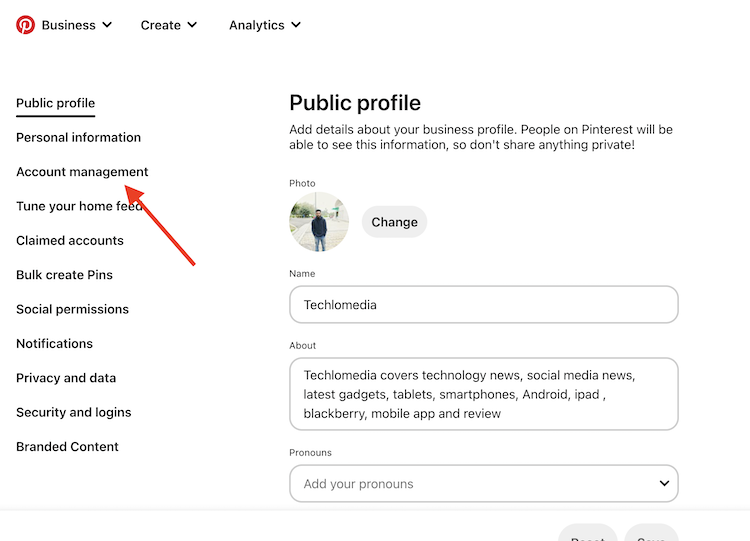Open Tune your home feed
This screenshot has height=541, width=750.
(x=79, y=206)
